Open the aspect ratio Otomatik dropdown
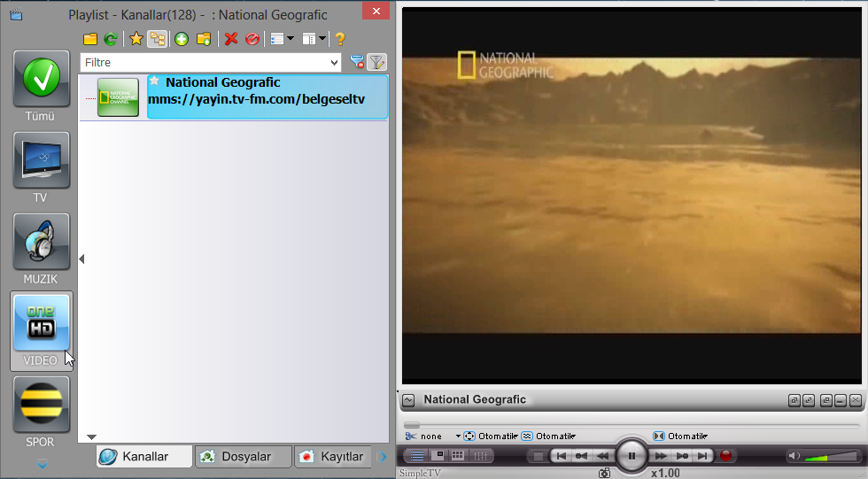 click(491, 437)
